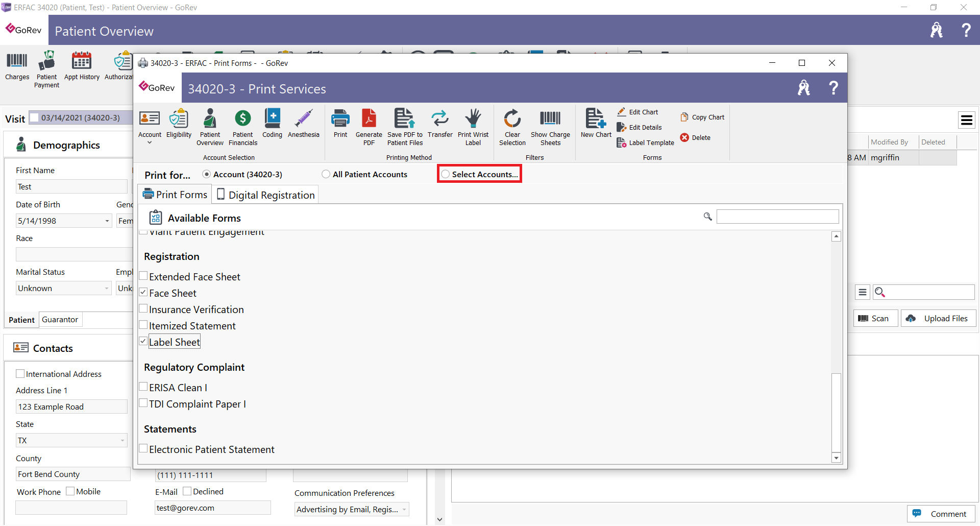Toggle Mobile checkbox for Work Phone
The image size is (980, 526).
[70, 491]
